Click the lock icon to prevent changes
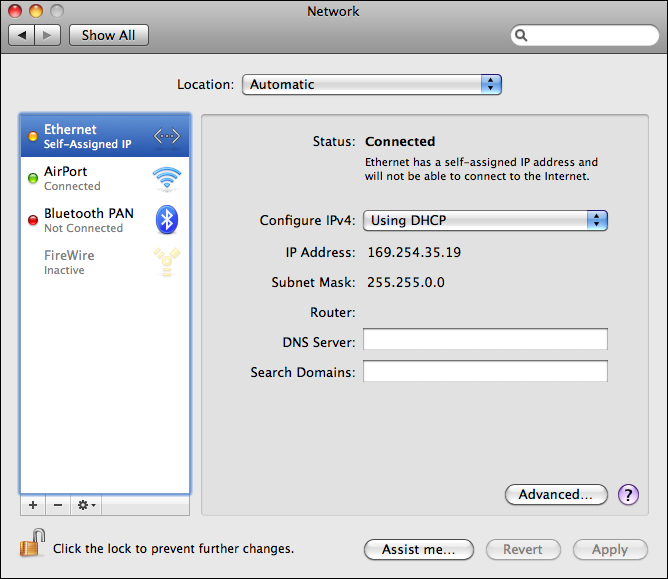Image resolution: width=668 pixels, height=579 pixels. coord(30,545)
